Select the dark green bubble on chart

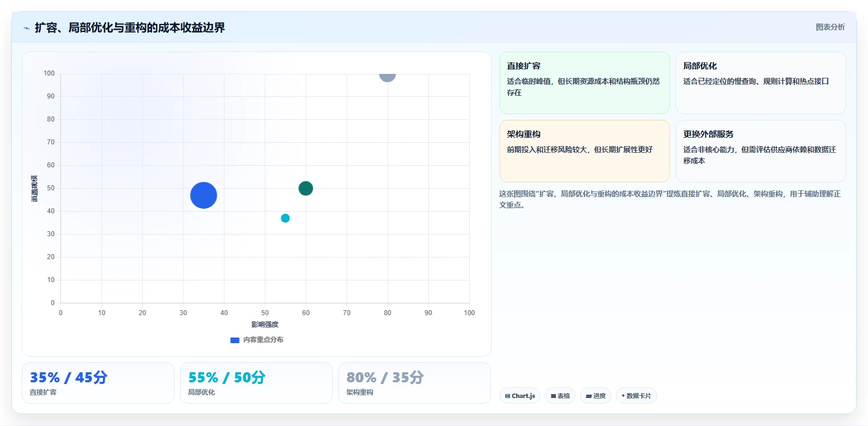pyautogui.click(x=305, y=188)
